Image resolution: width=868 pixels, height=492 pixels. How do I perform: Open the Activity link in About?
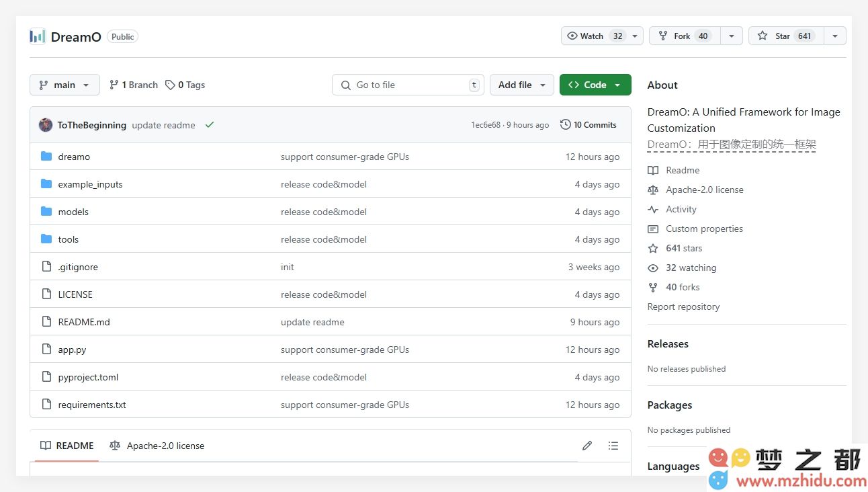[681, 210]
